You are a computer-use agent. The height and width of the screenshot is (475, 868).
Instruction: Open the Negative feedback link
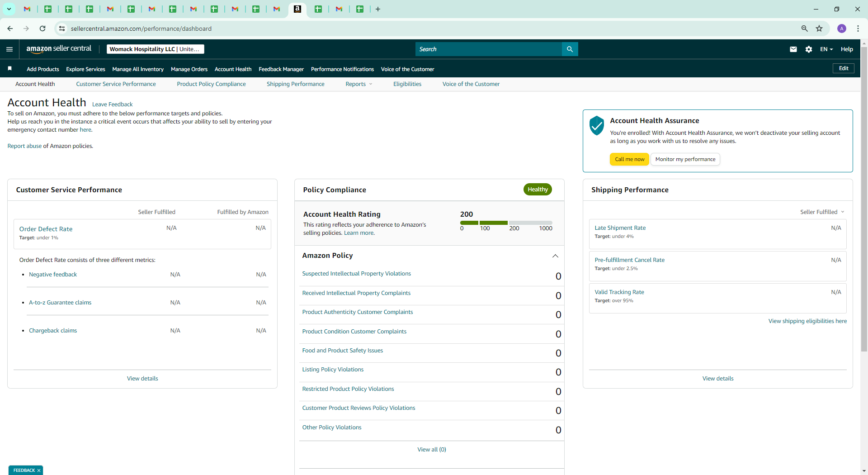pyautogui.click(x=53, y=275)
